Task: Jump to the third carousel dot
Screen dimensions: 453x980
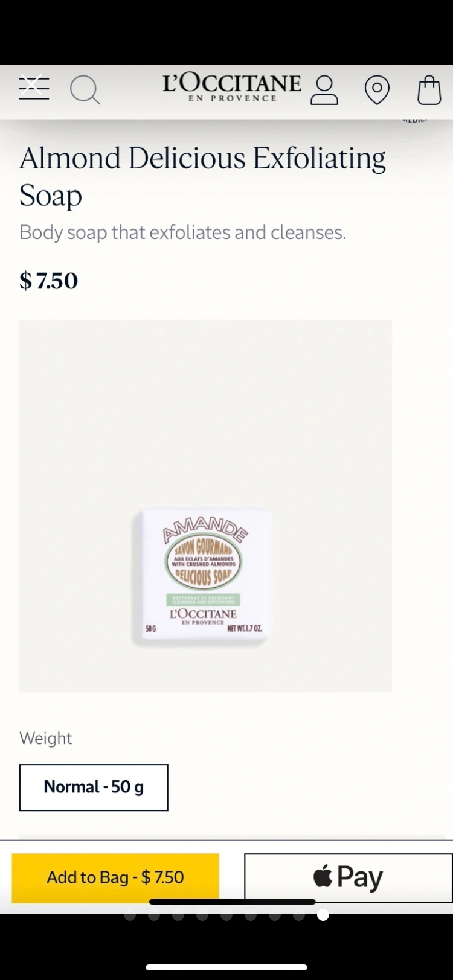Action: pos(178,915)
